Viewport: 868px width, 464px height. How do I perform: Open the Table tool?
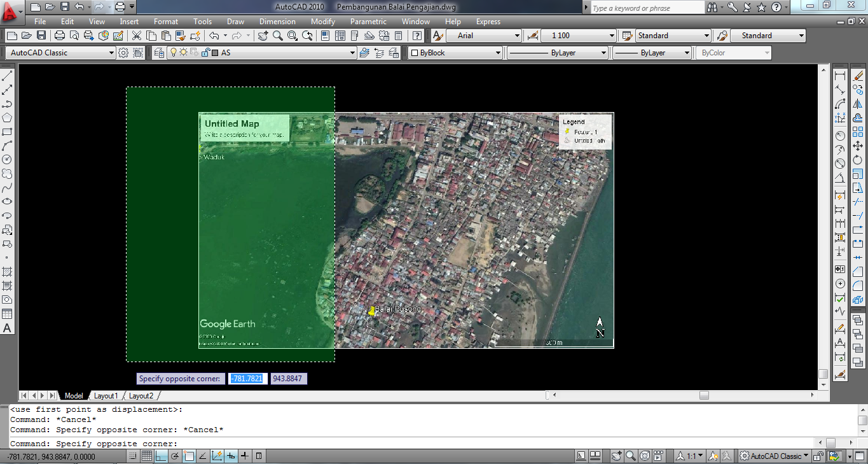pos(8,314)
